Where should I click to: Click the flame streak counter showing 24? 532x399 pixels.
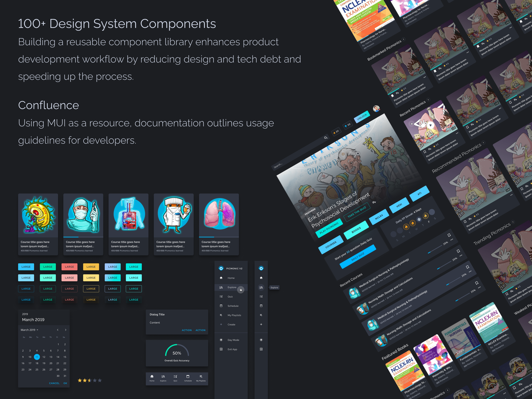click(336, 132)
